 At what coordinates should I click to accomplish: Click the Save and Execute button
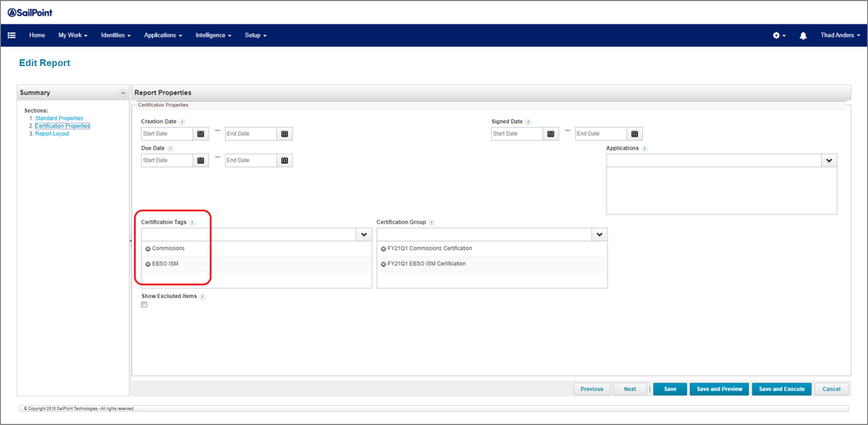782,389
